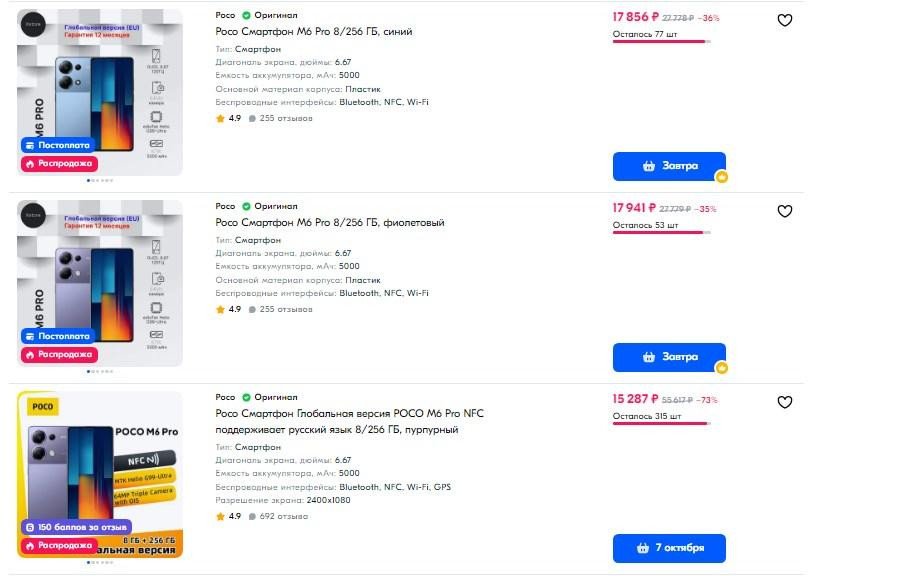Click blue Poco M6 Pro product thumbnail

(100, 90)
